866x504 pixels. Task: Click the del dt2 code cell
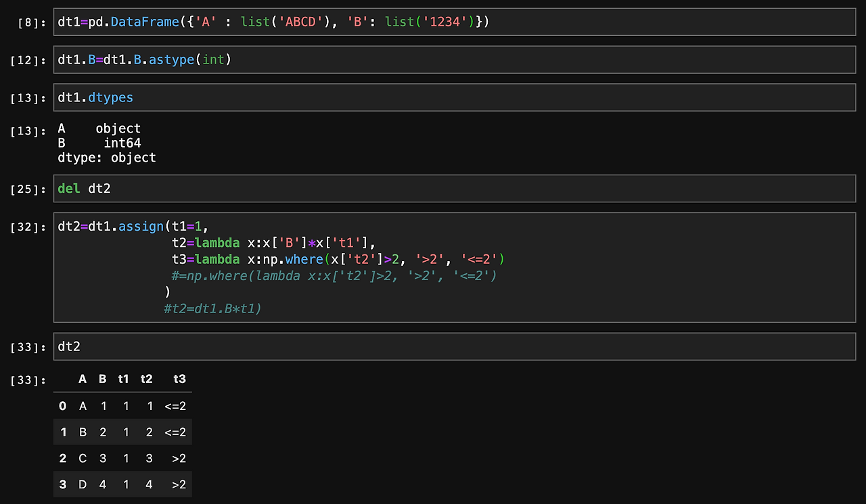(x=455, y=188)
